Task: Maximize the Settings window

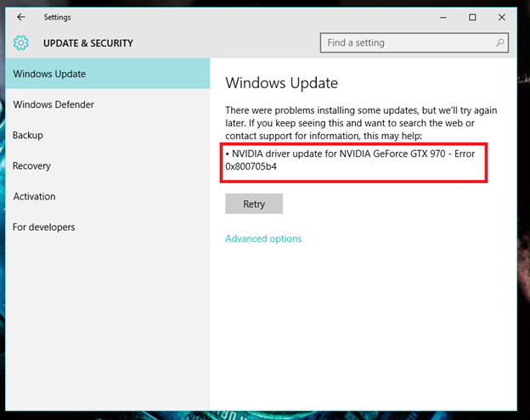Action: click(x=472, y=17)
